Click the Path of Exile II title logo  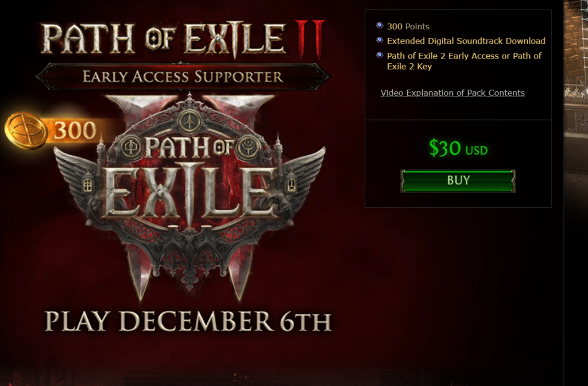[183, 39]
